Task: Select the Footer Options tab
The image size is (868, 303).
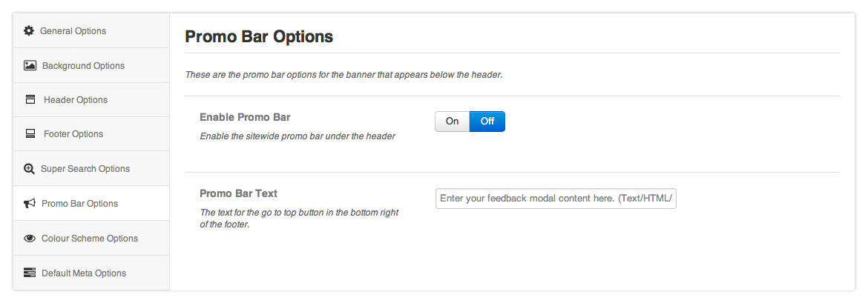Action: click(73, 134)
